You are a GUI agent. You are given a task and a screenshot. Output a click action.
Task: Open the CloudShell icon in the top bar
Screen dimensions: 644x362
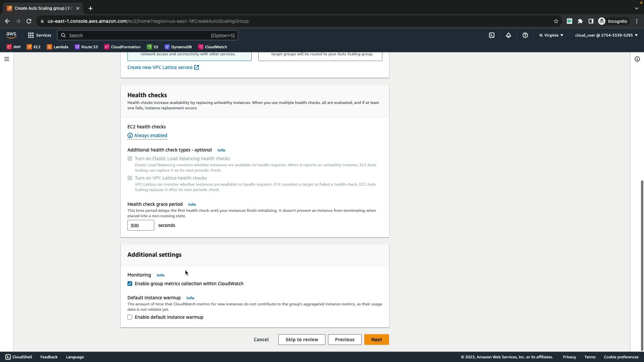pos(492,35)
